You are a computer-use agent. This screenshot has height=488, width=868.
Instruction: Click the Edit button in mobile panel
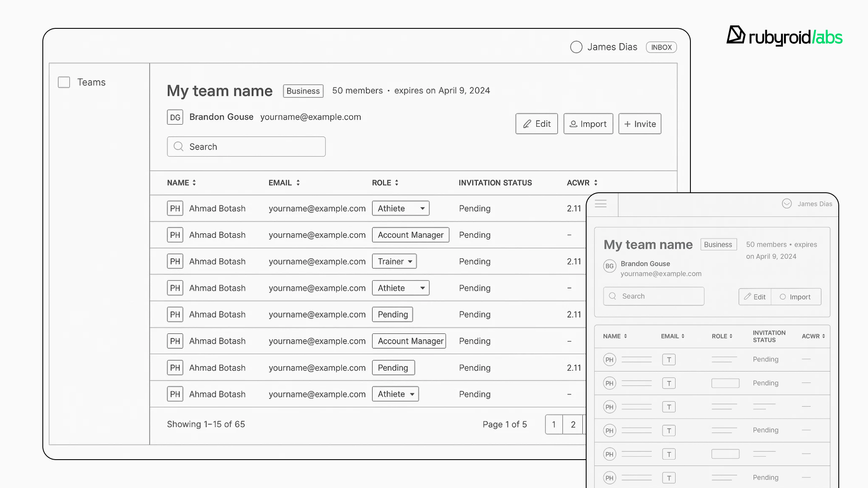pyautogui.click(x=755, y=297)
